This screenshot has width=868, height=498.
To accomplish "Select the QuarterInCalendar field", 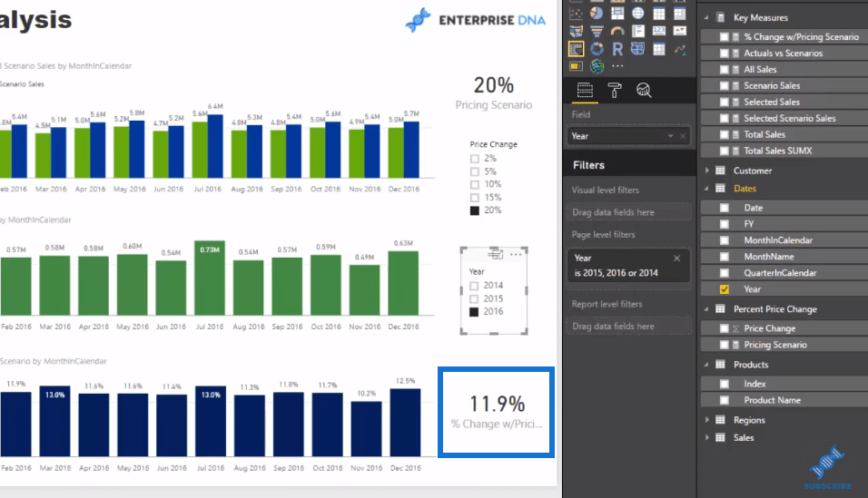I will (x=780, y=273).
